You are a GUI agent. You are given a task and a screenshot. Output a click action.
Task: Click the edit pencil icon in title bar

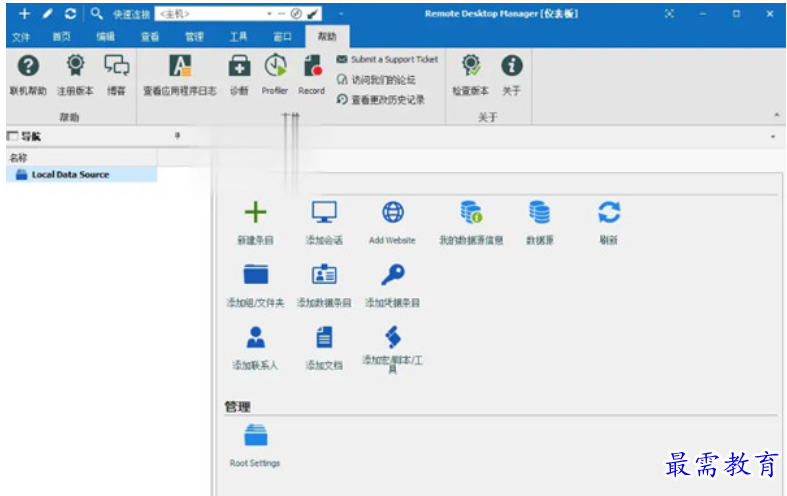[48, 14]
